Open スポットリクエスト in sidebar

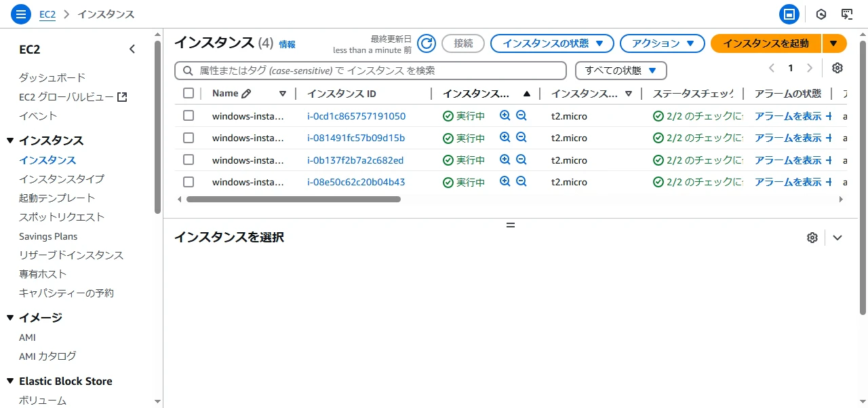62,217
